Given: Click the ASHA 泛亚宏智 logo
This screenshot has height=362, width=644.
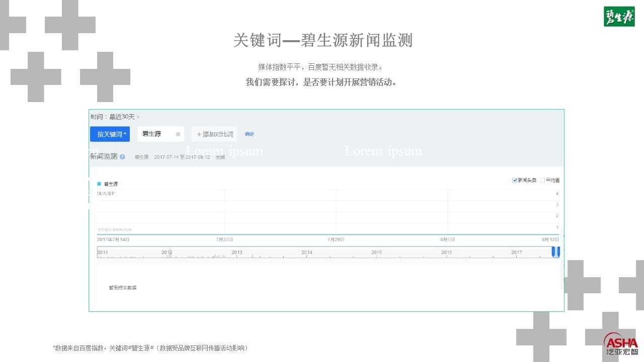Looking at the screenshot, I should (621, 344).
